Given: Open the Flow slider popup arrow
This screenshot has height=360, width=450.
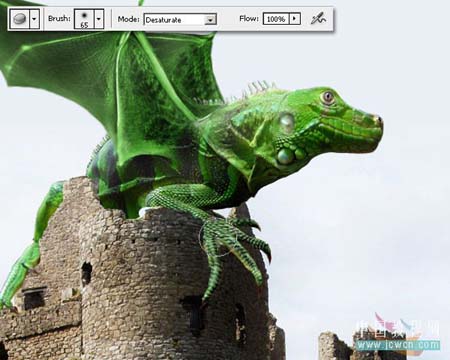Looking at the screenshot, I should 295,19.
